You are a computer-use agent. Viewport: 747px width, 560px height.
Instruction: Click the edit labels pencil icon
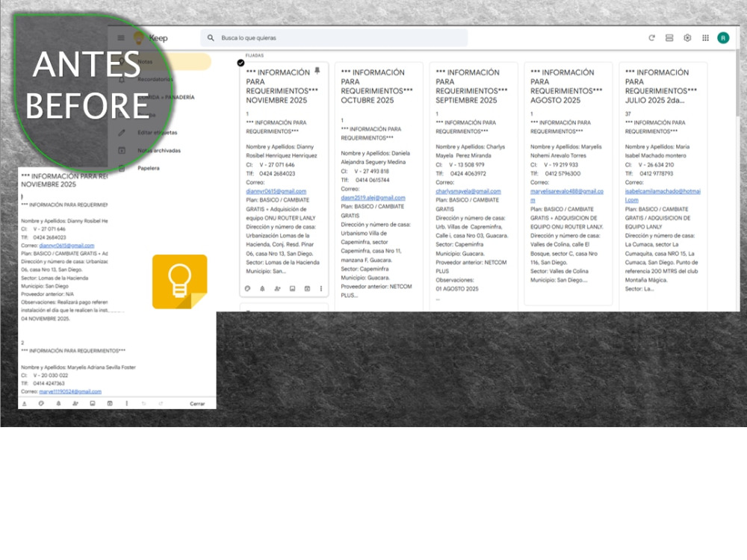[x=122, y=132]
